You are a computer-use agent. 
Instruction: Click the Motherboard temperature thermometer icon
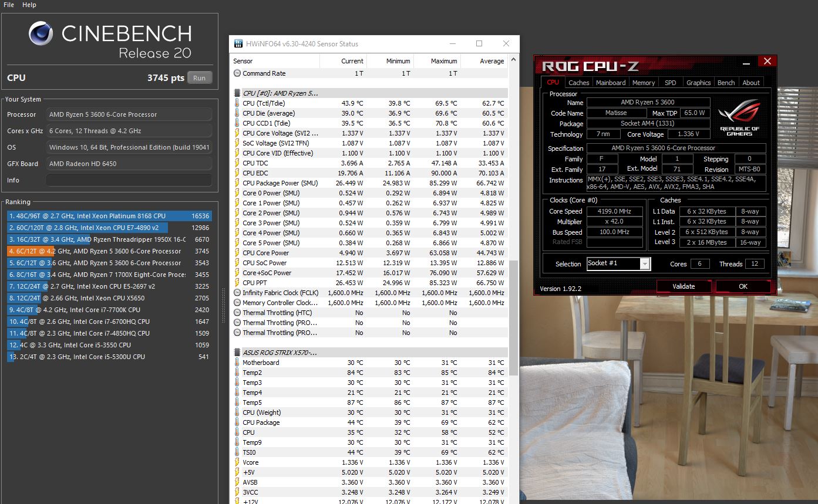coord(237,363)
